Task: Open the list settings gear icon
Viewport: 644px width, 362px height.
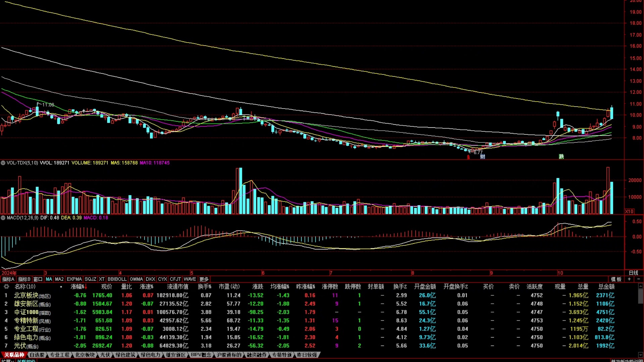Action: (6, 287)
